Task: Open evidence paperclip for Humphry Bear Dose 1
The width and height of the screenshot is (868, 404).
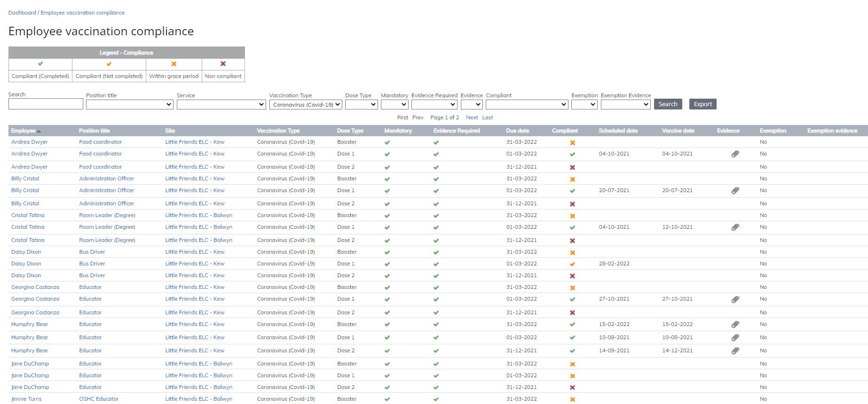Action: click(x=735, y=338)
